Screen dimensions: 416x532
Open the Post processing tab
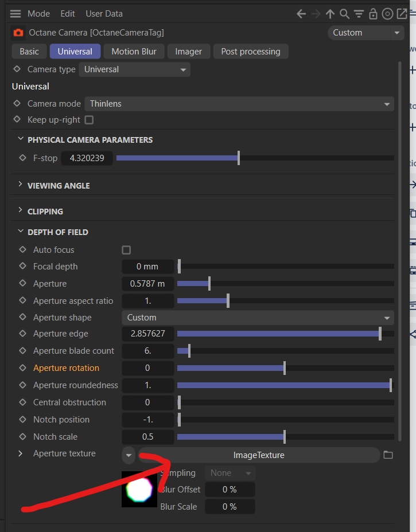click(x=251, y=52)
